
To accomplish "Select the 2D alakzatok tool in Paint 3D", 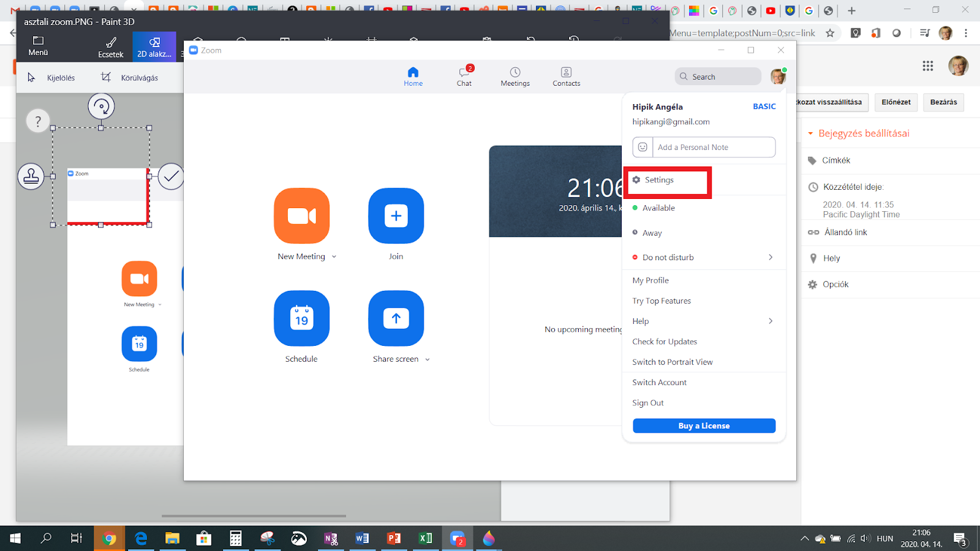I will coord(154,47).
